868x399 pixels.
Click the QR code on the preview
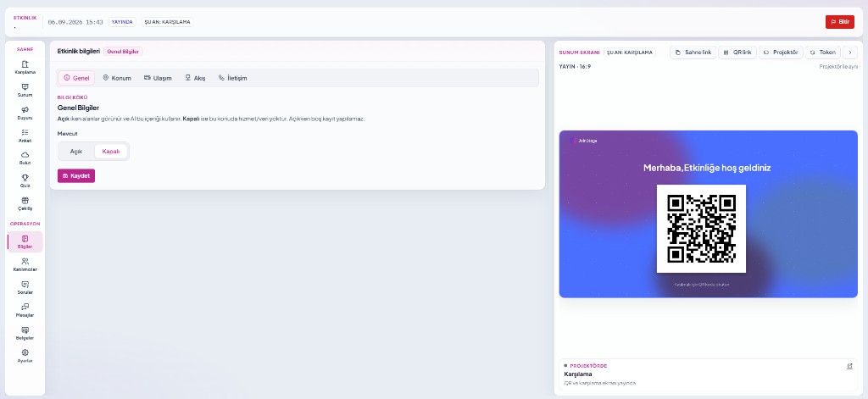[x=701, y=229]
